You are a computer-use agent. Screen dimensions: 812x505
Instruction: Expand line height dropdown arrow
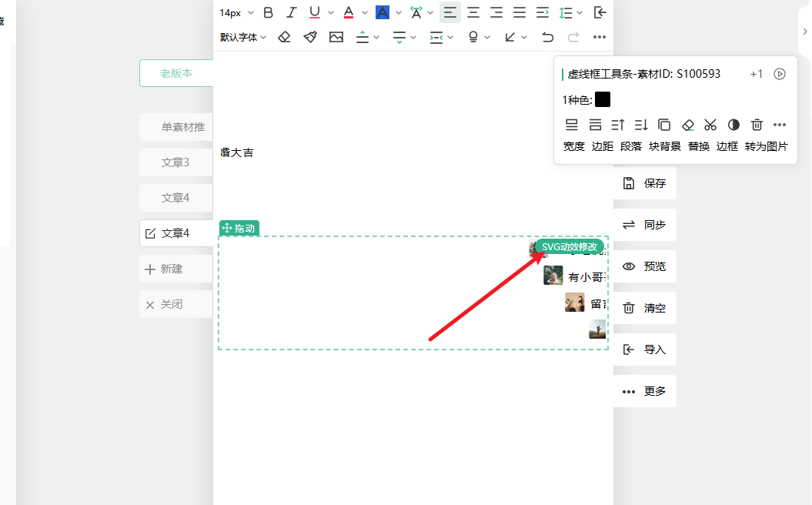click(x=580, y=12)
